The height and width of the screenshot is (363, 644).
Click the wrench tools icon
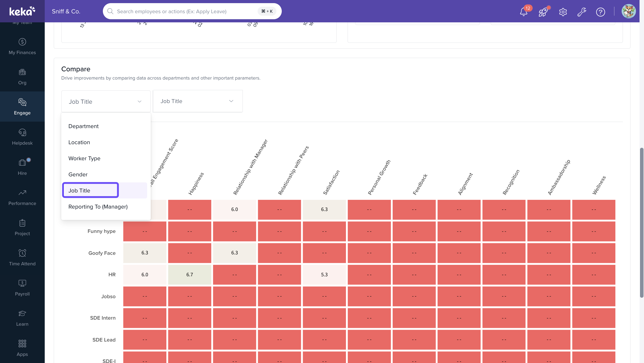(581, 12)
